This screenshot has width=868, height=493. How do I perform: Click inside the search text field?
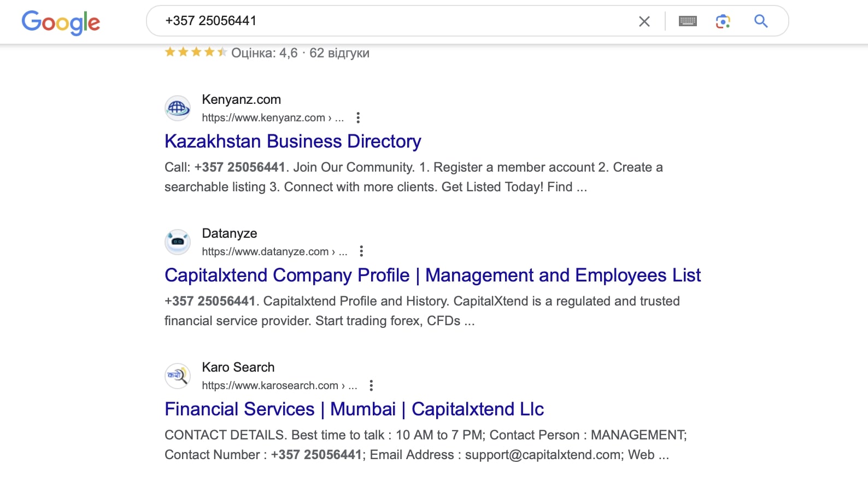394,21
